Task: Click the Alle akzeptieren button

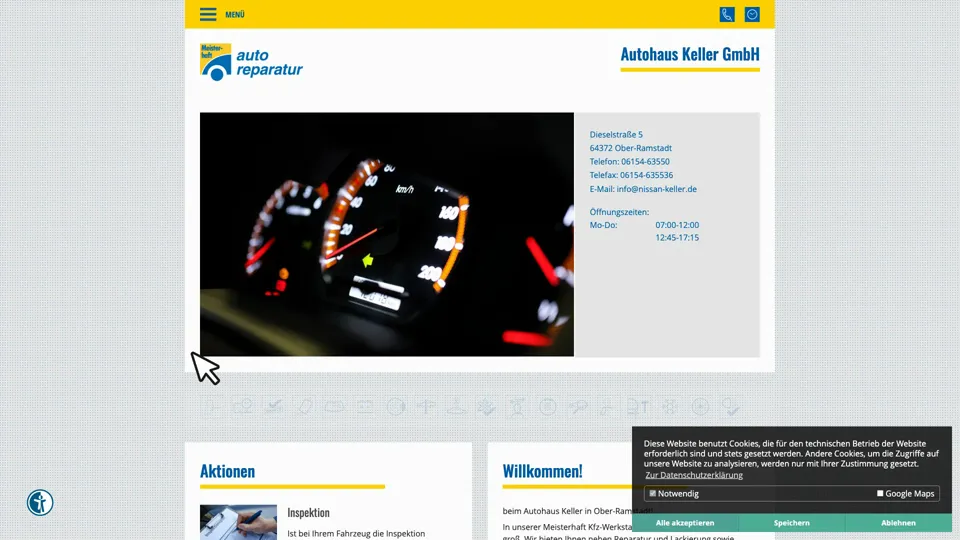Action: (x=685, y=523)
